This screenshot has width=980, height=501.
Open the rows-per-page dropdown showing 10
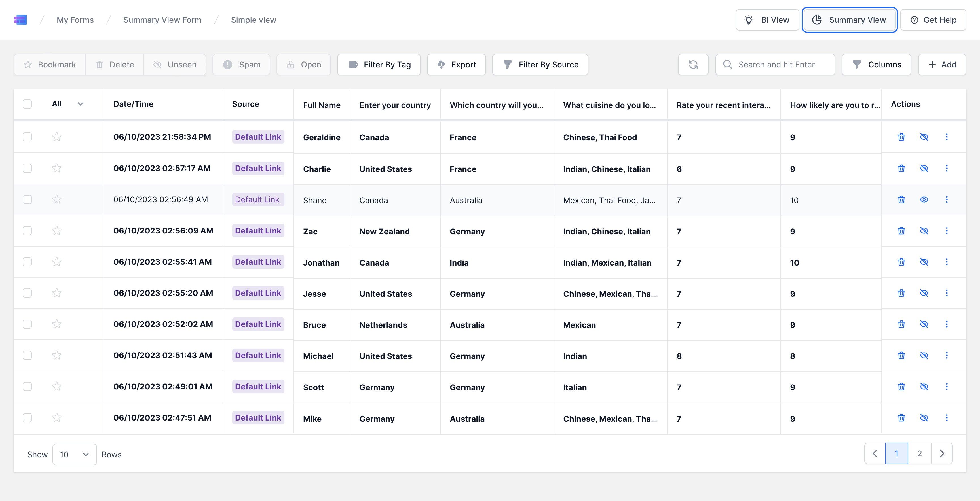click(75, 454)
